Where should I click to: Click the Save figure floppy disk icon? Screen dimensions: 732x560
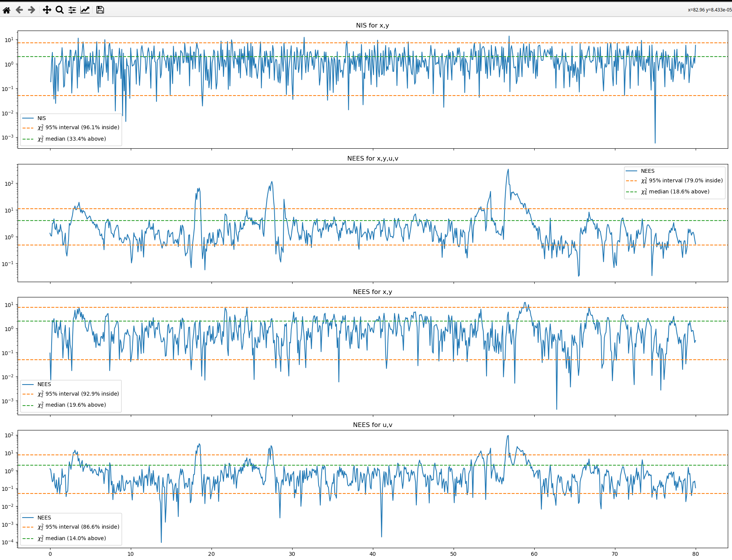100,10
